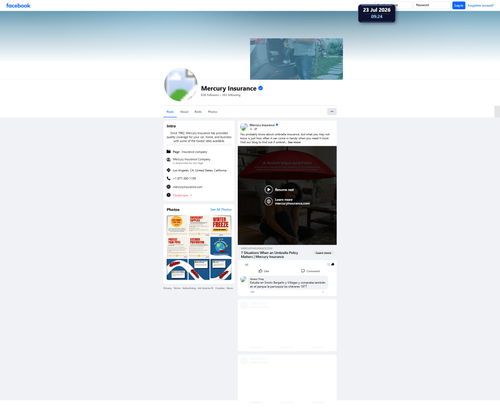
Task: Click the Los Angeles, CA address text
Action: click(199, 170)
